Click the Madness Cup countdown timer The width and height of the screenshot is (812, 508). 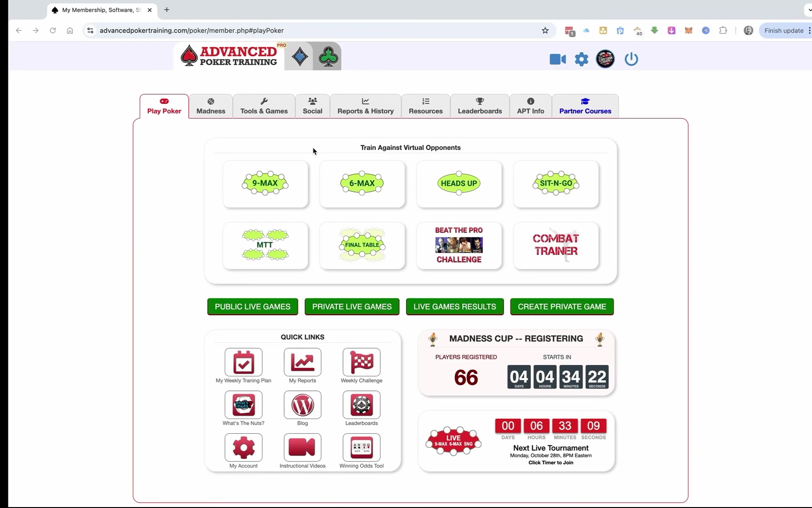tap(558, 377)
